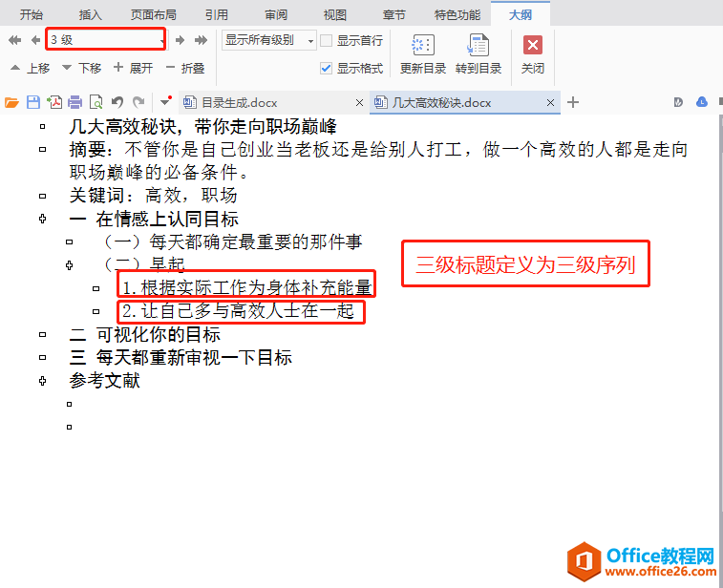Select the 大纲 ribbon tab

[521, 14]
